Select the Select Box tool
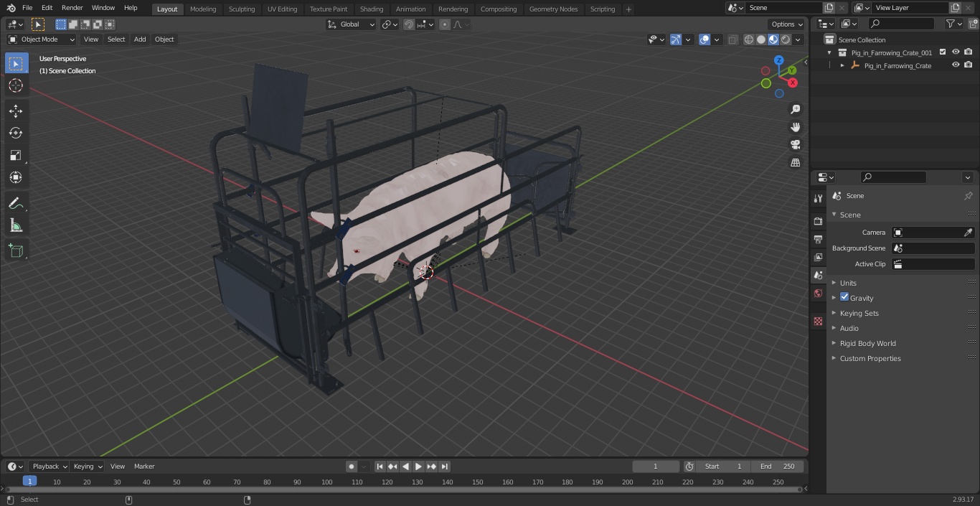Viewport: 980px width, 506px height. pyautogui.click(x=16, y=63)
